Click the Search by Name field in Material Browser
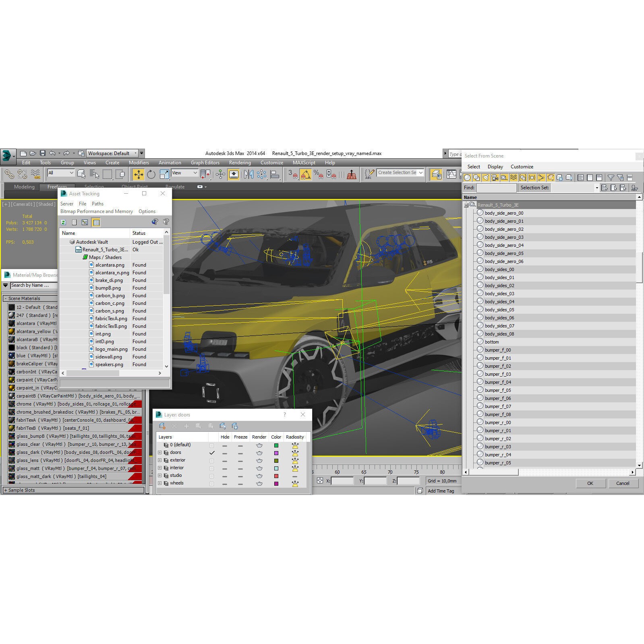Viewport: 644px width, 644px height. 34,285
